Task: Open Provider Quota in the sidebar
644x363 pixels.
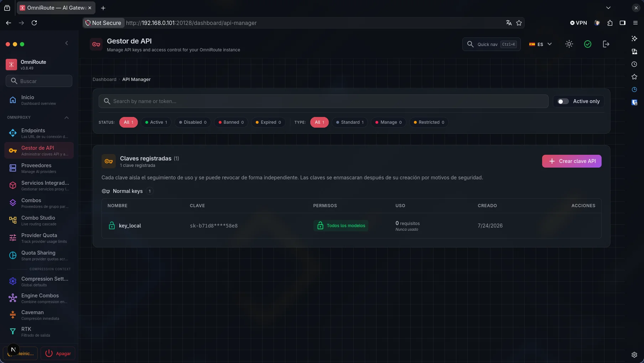Action: tap(39, 238)
